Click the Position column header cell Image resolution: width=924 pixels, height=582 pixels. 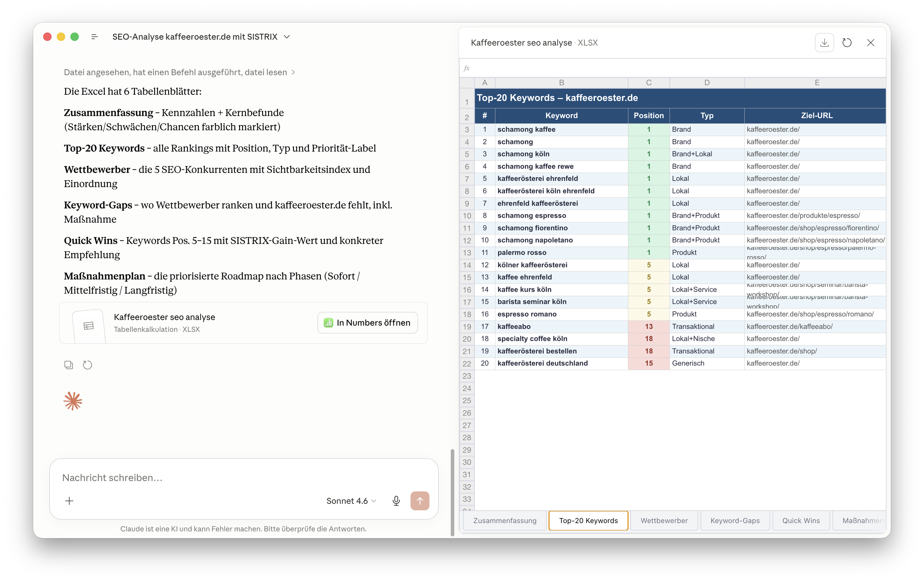(648, 115)
